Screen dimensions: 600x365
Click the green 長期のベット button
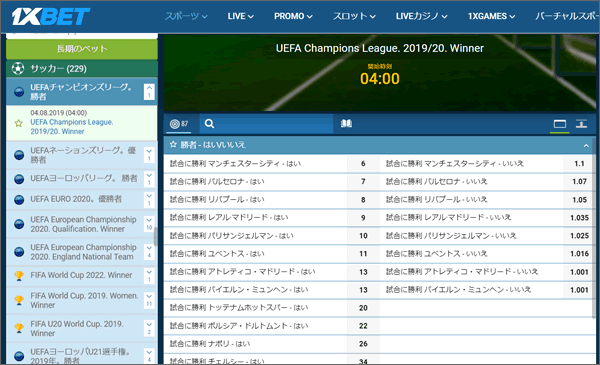(x=82, y=49)
